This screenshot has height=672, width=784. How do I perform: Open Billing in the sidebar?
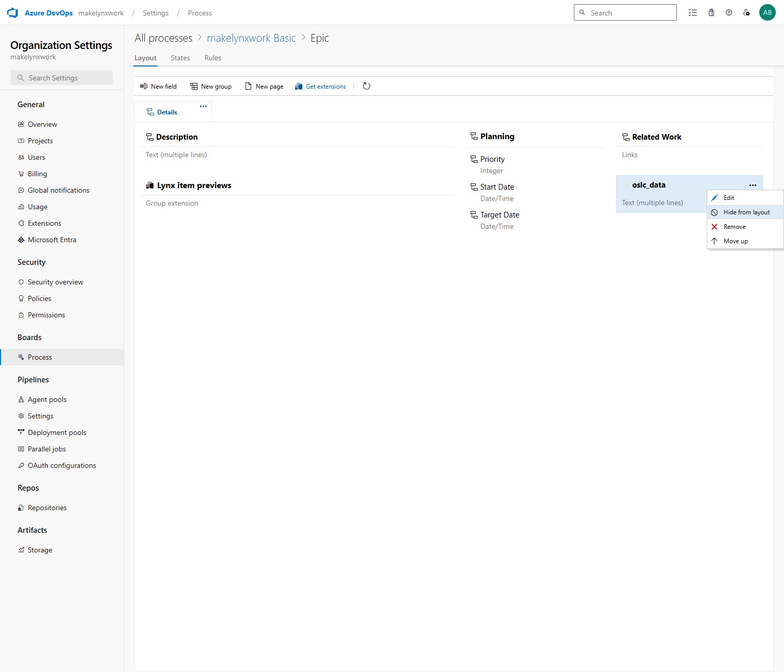tap(62, 174)
